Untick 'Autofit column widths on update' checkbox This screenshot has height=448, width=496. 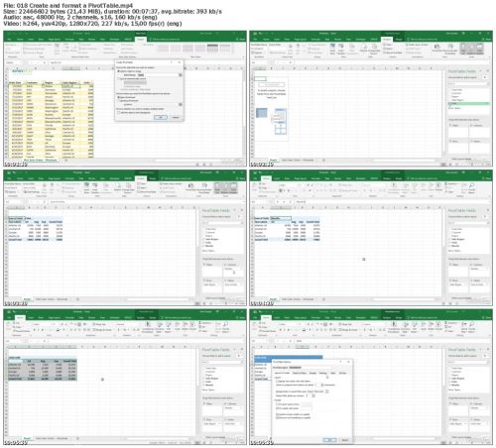[x=278, y=414]
